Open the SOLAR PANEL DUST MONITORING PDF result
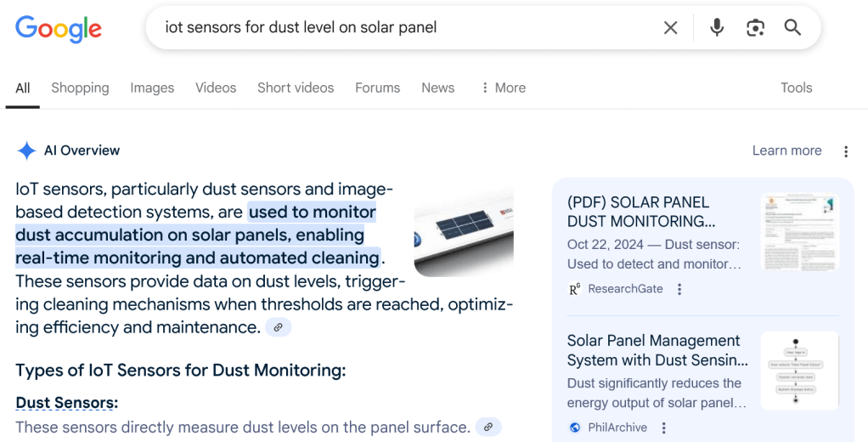The width and height of the screenshot is (868, 442). [x=640, y=212]
